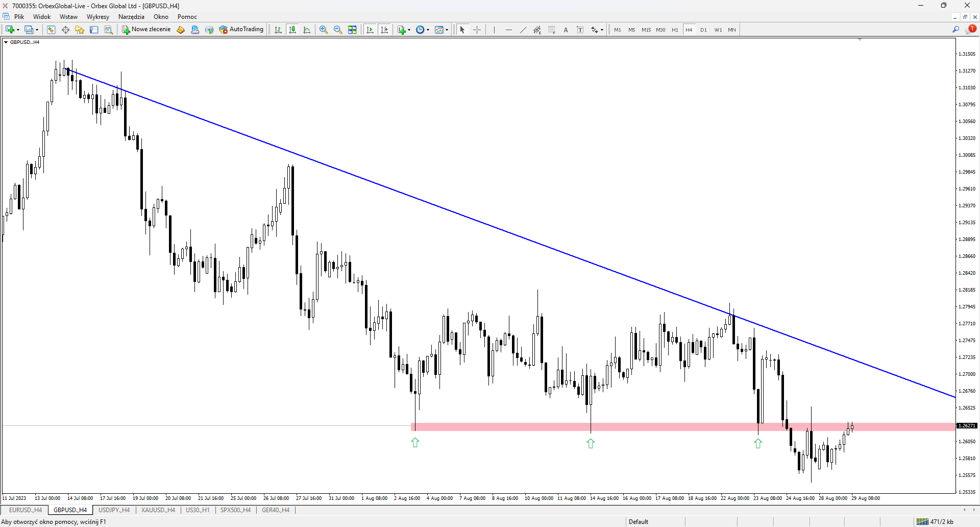The width and height of the screenshot is (980, 527).
Task: Toggle the Chart Shift option
Action: click(x=384, y=30)
